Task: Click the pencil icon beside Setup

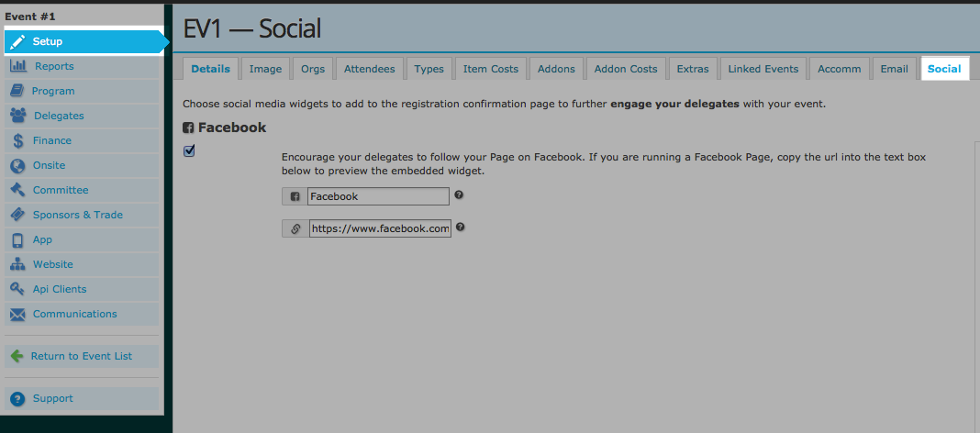Action: click(18, 42)
